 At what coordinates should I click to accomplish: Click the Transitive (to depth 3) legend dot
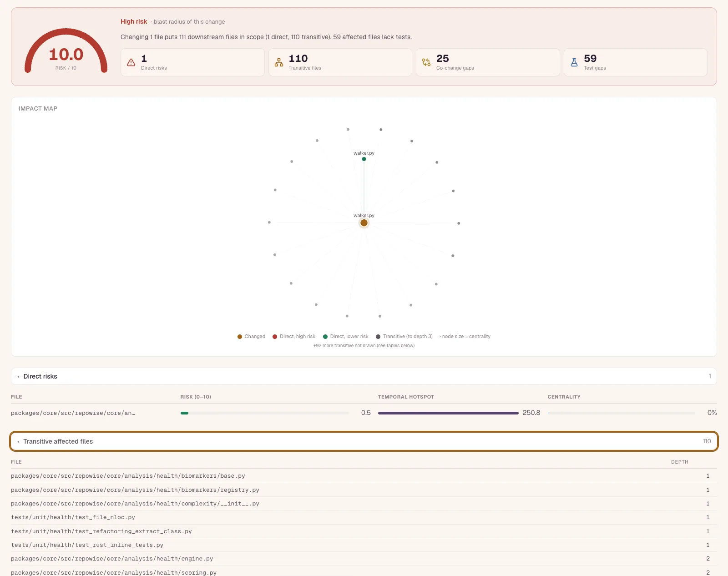[x=378, y=337]
